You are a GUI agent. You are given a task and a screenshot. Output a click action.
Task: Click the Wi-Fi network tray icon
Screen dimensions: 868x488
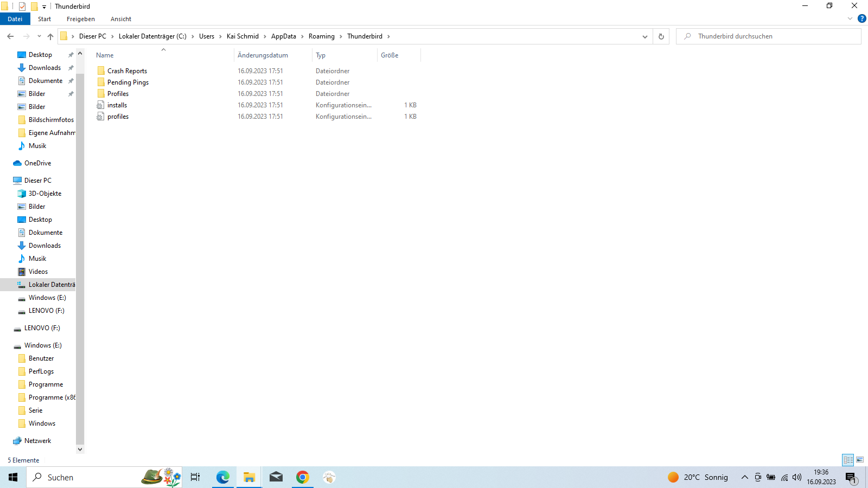click(784, 477)
